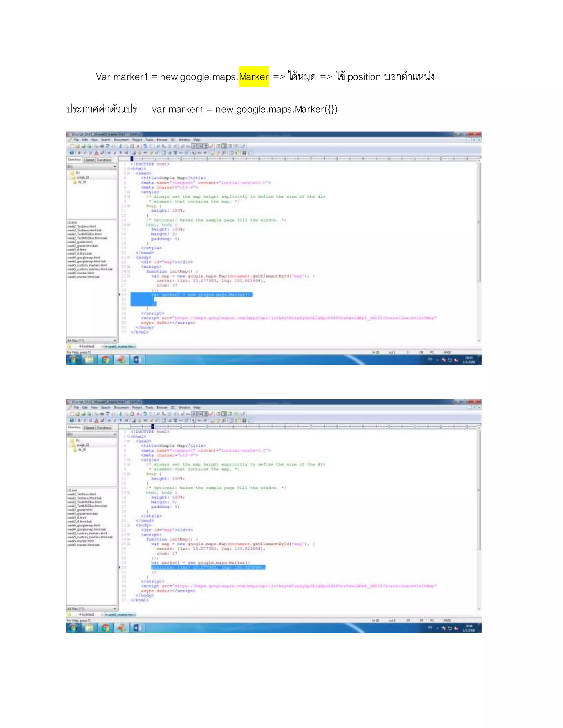Viewport: 563px width, 728px height.
Task: Select week5-marker.html in upper screenshot file list
Action: [81, 273]
